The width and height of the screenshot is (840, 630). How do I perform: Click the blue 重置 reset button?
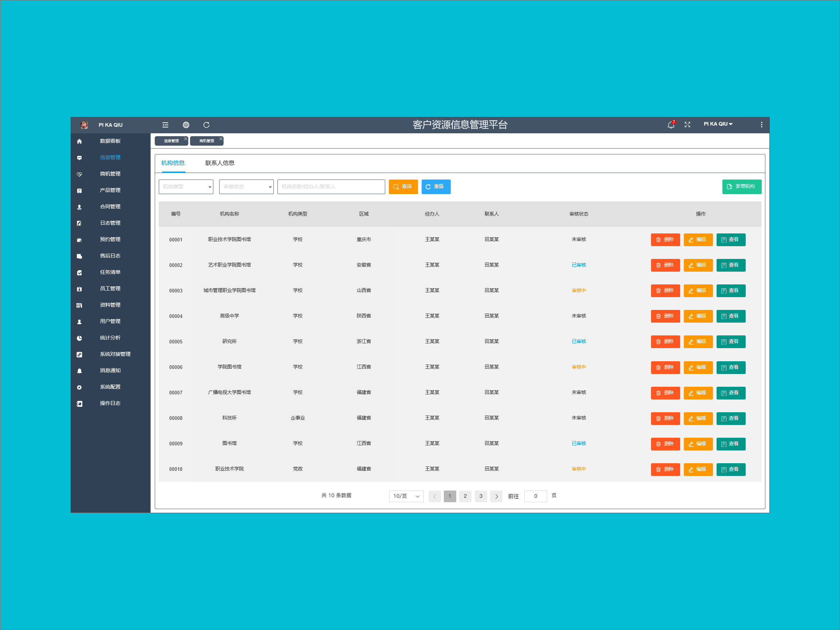tap(436, 187)
